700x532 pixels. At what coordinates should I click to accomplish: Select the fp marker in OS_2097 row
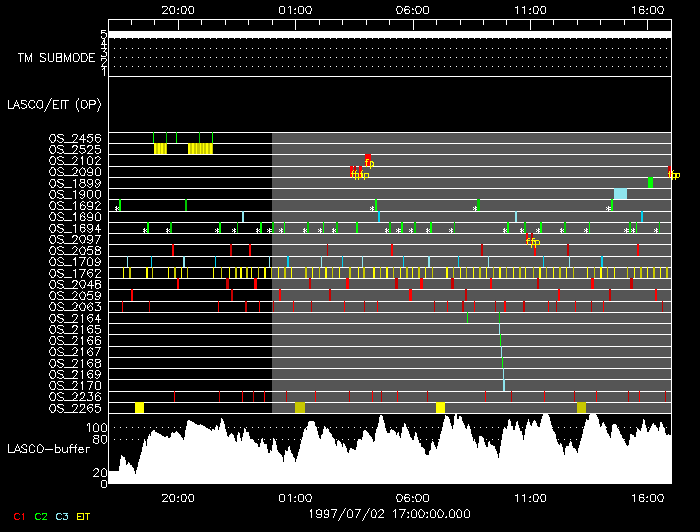(532, 240)
